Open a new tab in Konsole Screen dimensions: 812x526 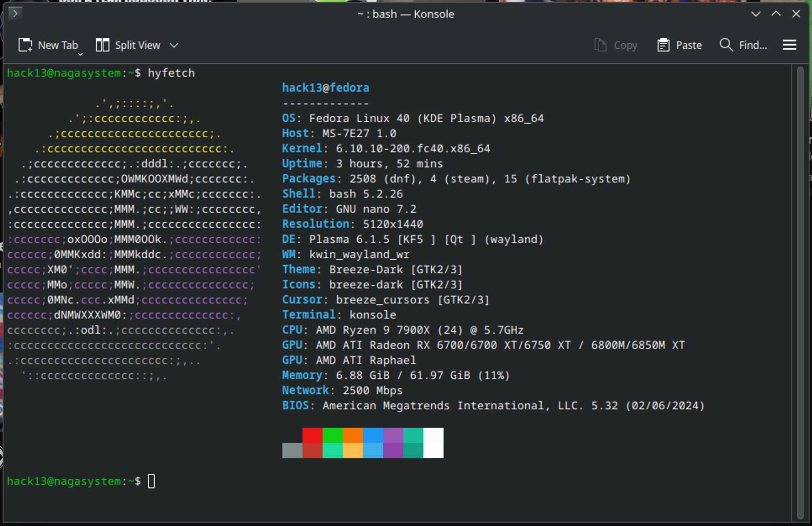click(x=48, y=45)
